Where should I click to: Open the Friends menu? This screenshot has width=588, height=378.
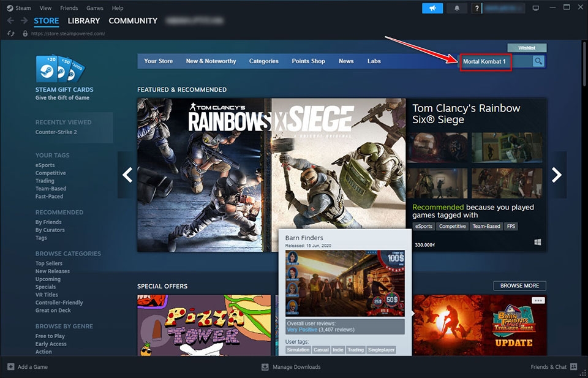pyautogui.click(x=69, y=8)
